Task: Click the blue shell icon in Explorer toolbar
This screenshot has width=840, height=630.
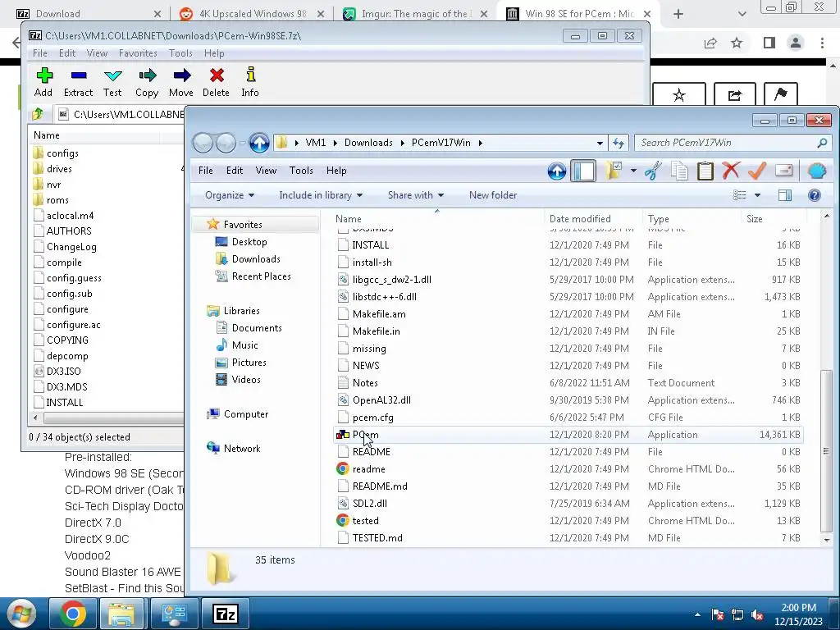Action: click(x=816, y=171)
